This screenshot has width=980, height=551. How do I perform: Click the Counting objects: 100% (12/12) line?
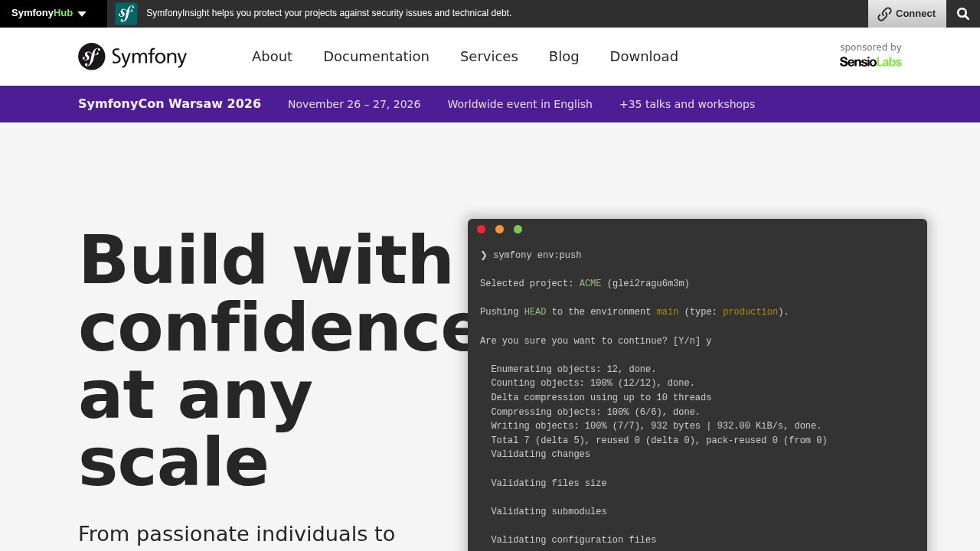point(593,383)
